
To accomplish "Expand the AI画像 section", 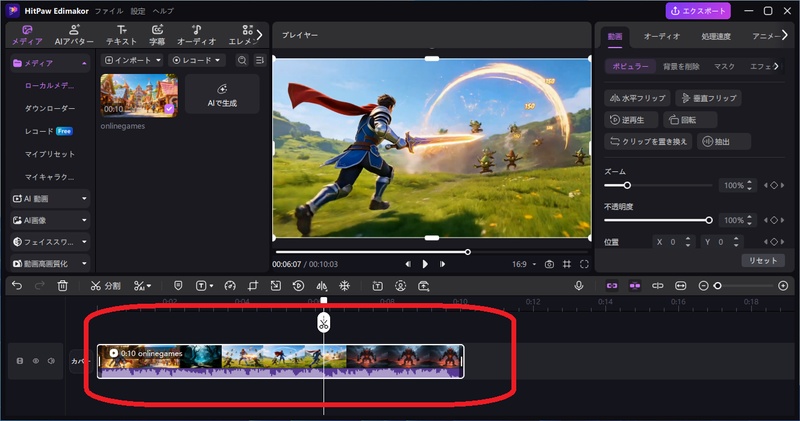I will click(x=50, y=220).
